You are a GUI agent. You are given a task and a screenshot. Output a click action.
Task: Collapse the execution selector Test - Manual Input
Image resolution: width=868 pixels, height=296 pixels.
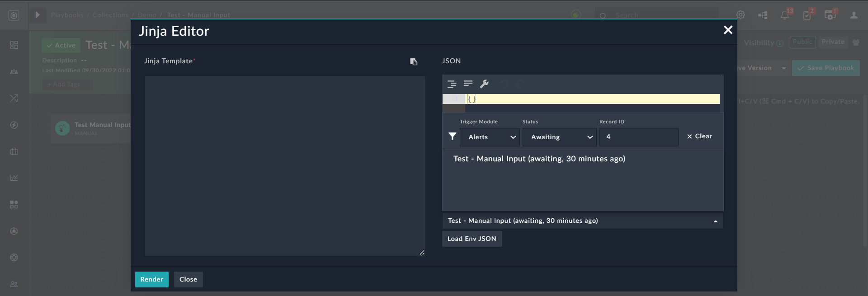[583, 221]
